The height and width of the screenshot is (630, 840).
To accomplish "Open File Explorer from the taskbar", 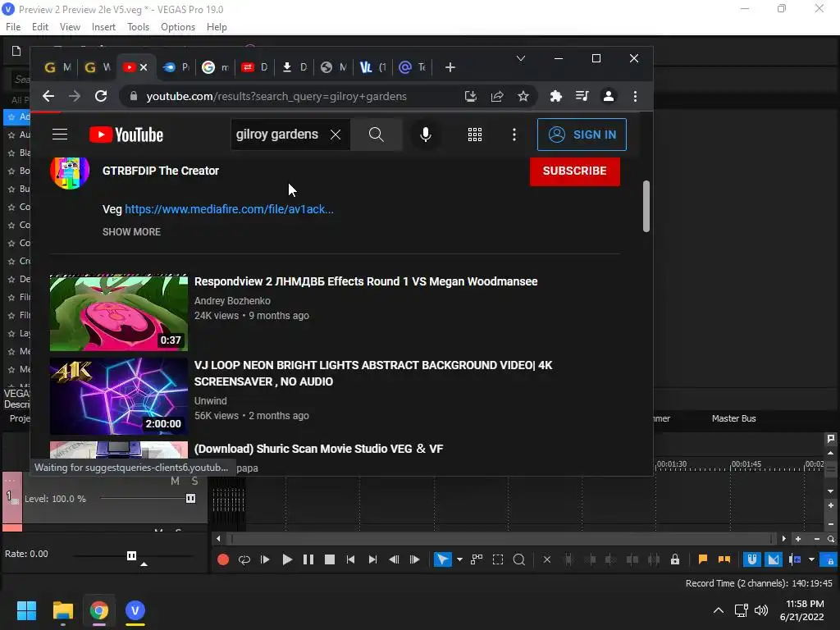I will pyautogui.click(x=62, y=610).
